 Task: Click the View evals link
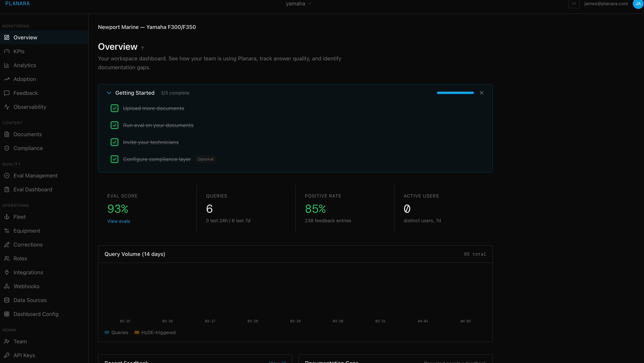click(x=119, y=221)
